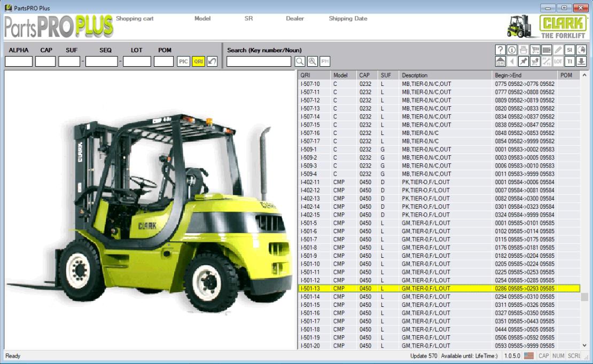Select row I-402-11
The width and height of the screenshot is (593, 364).
tap(439, 182)
